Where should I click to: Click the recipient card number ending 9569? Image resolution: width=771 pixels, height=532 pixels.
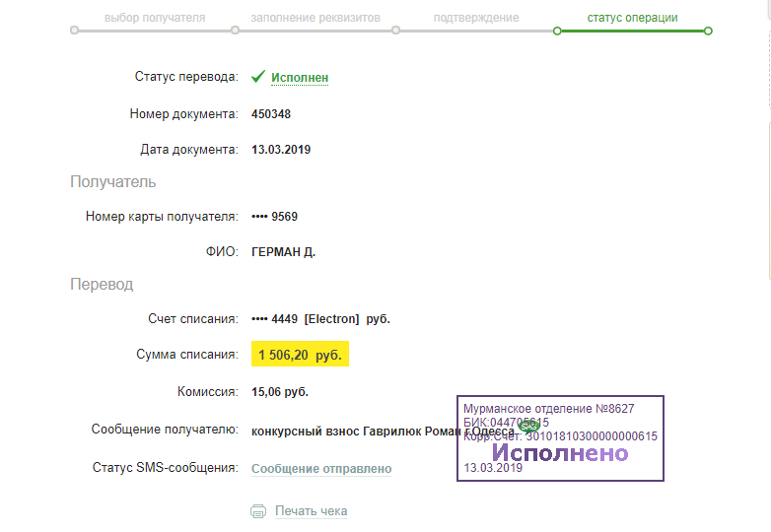coord(275,217)
